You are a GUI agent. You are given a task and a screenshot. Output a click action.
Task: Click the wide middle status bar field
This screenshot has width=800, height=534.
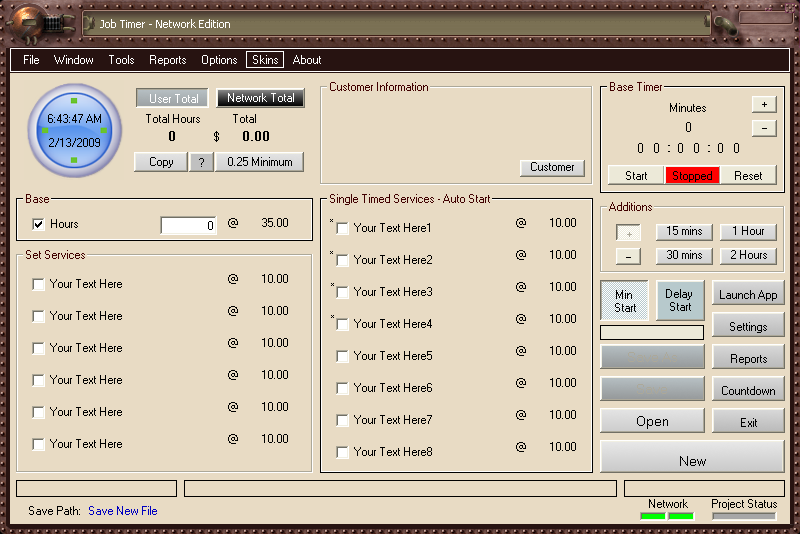pos(401,488)
